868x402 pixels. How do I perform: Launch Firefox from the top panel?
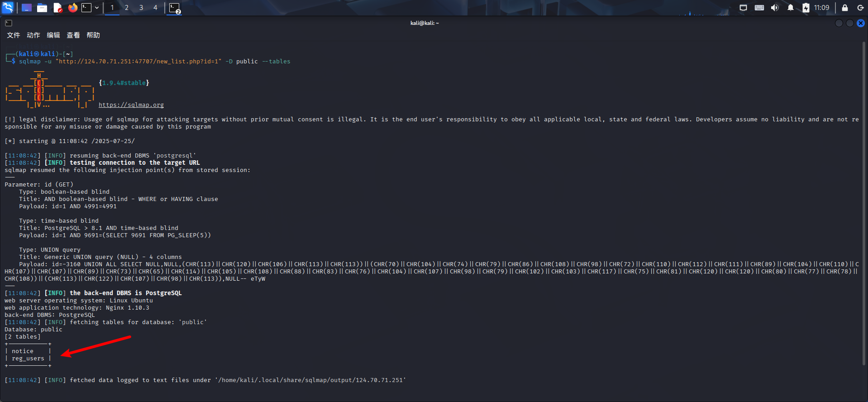click(x=72, y=8)
